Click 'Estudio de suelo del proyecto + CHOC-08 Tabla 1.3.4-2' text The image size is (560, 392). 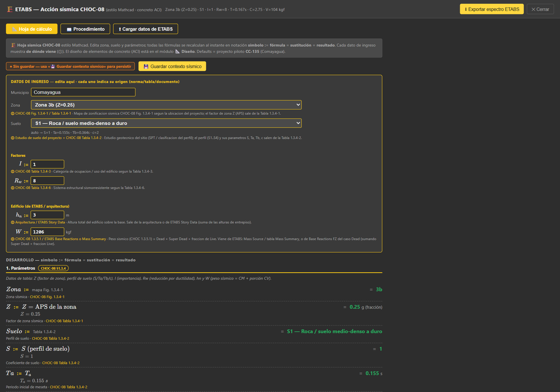58,138
